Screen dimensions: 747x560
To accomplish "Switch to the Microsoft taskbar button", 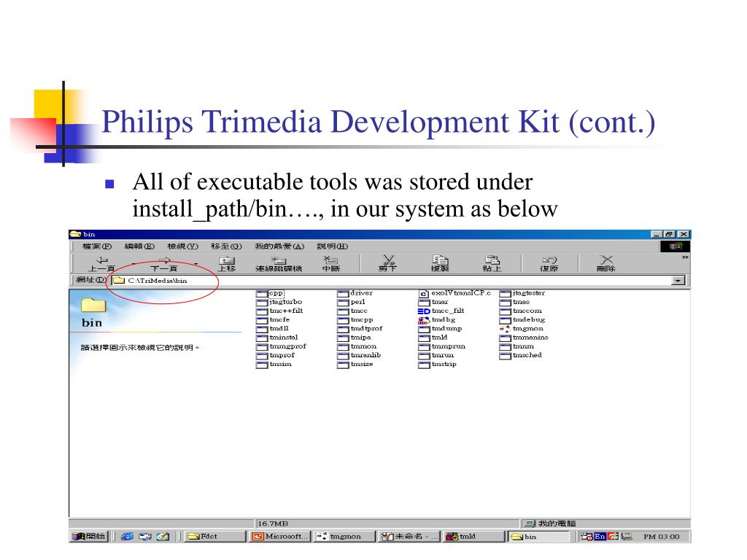I will click(x=280, y=537).
